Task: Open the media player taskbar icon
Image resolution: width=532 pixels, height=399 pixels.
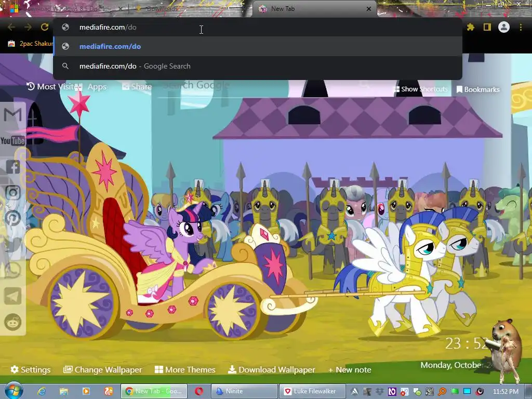Action: click(x=86, y=391)
